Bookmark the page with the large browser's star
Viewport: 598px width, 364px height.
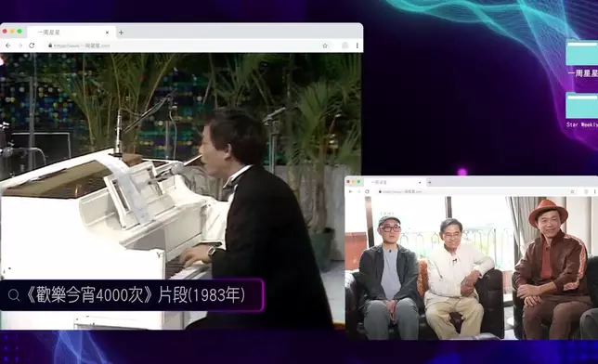[x=325, y=45]
